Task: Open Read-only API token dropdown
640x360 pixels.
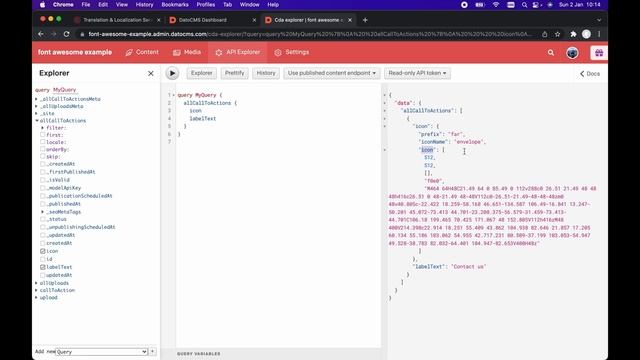Action: tap(417, 73)
